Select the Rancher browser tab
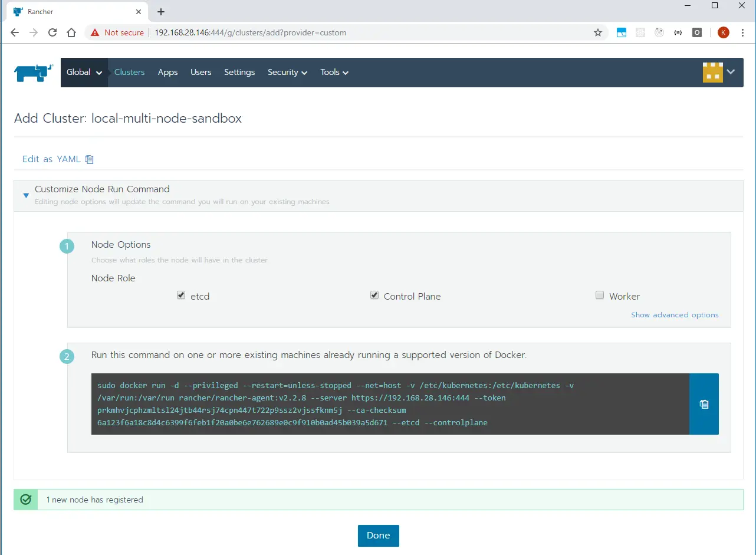Image resolution: width=756 pixels, height=555 pixels. click(77, 12)
